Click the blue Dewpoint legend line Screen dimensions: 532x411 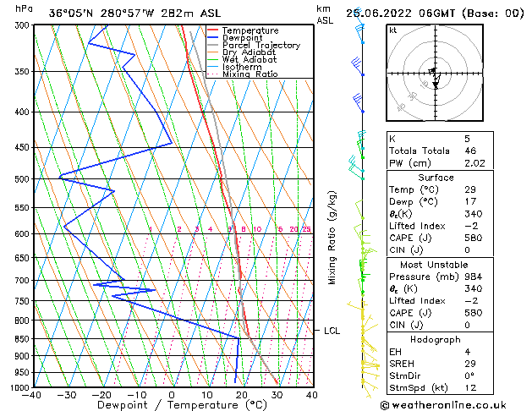tap(213, 37)
